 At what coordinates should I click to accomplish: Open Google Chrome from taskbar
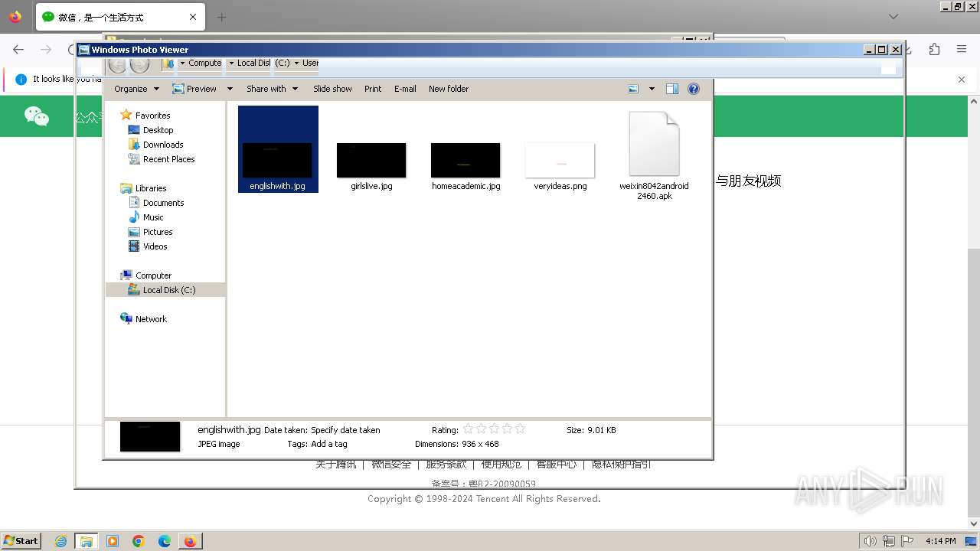(x=139, y=541)
